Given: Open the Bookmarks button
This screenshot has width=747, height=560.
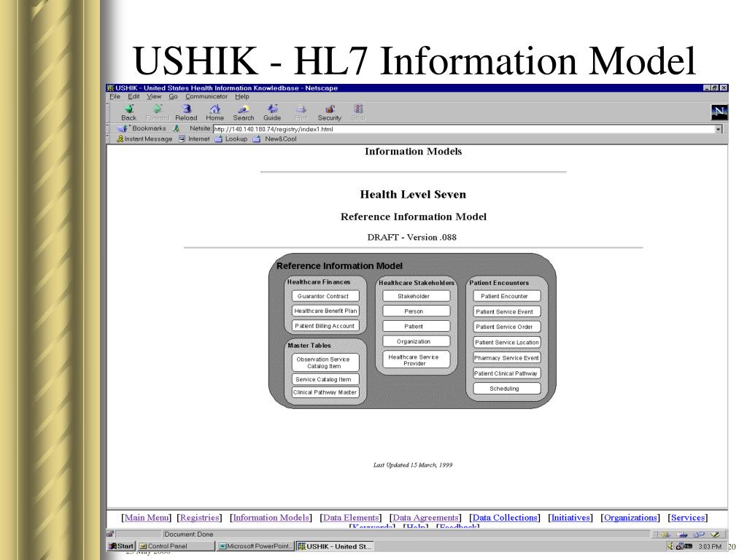Looking at the screenshot, I should coord(142,128).
